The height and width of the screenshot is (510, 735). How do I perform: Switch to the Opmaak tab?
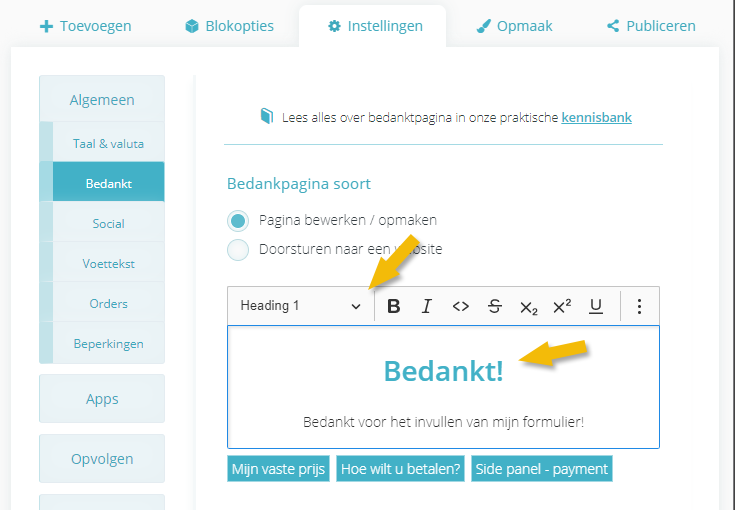click(x=515, y=26)
